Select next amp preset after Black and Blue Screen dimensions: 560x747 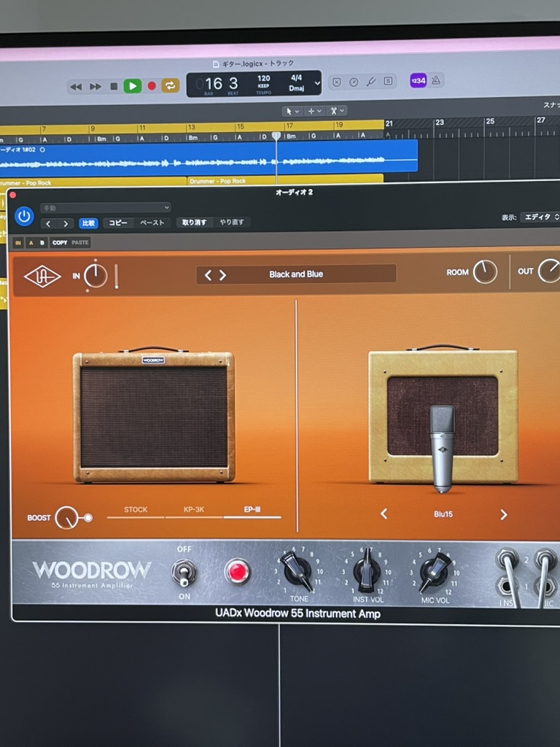(223, 275)
